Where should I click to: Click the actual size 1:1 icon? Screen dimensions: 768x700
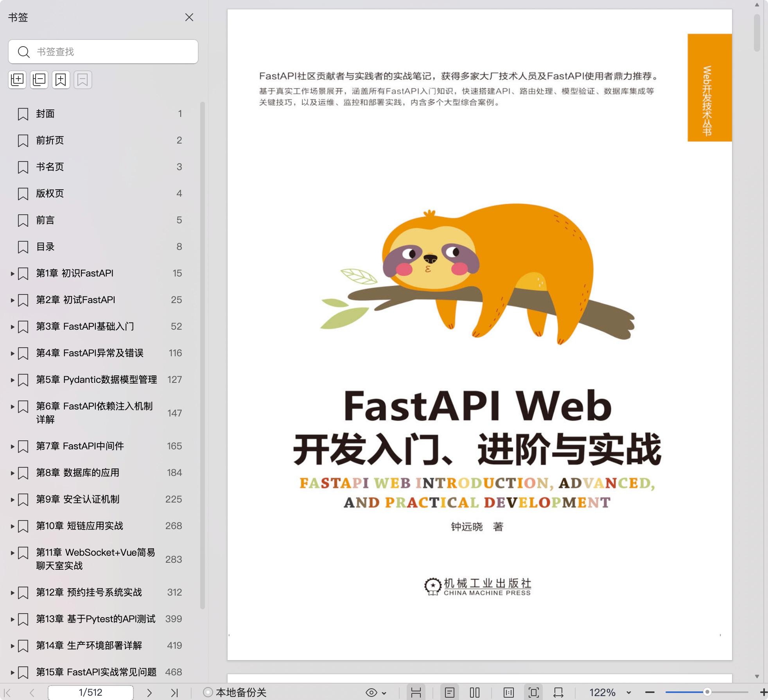[509, 693]
